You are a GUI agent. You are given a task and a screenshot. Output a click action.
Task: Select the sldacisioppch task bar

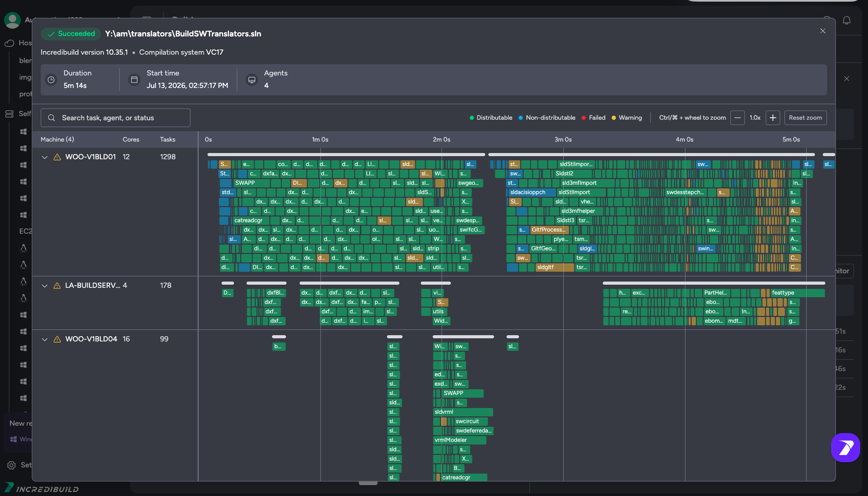pyautogui.click(x=532, y=193)
